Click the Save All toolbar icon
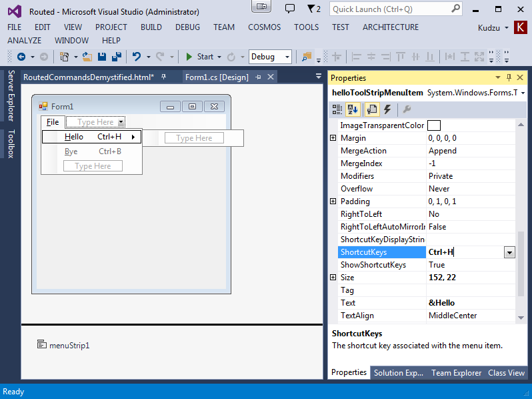The width and height of the screenshot is (532, 399). point(115,57)
